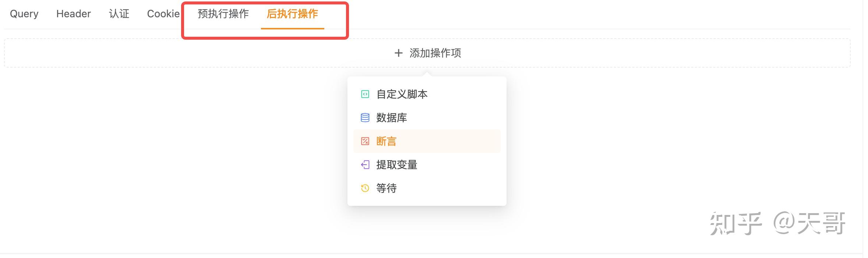Choose 数据库 in the action menu
This screenshot has width=868, height=258.
point(392,118)
